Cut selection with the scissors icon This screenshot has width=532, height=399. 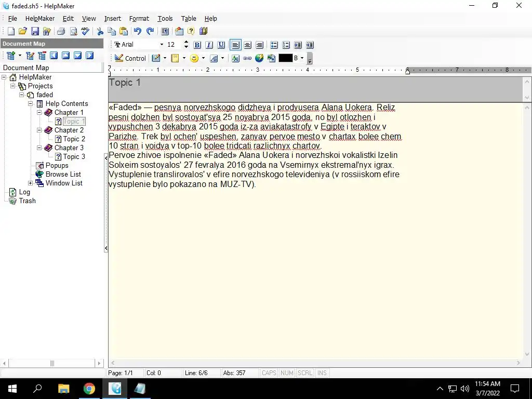pyautogui.click(x=100, y=31)
